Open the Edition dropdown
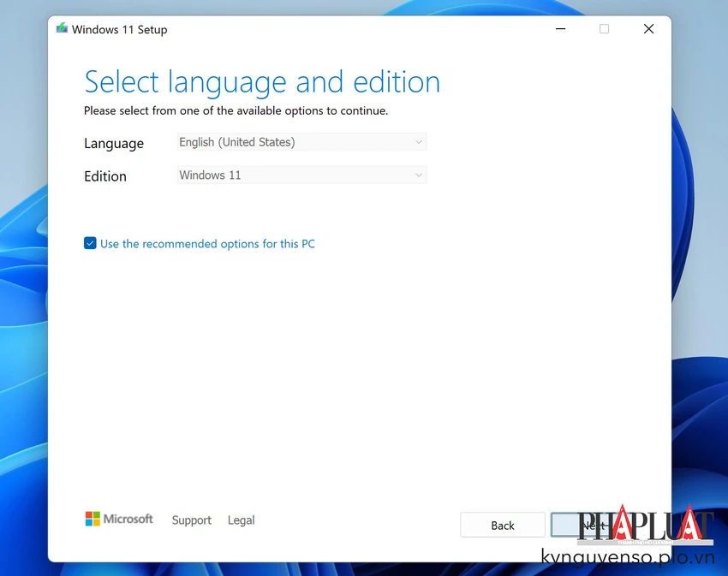Viewport: 728px width, 576px height. (x=301, y=175)
